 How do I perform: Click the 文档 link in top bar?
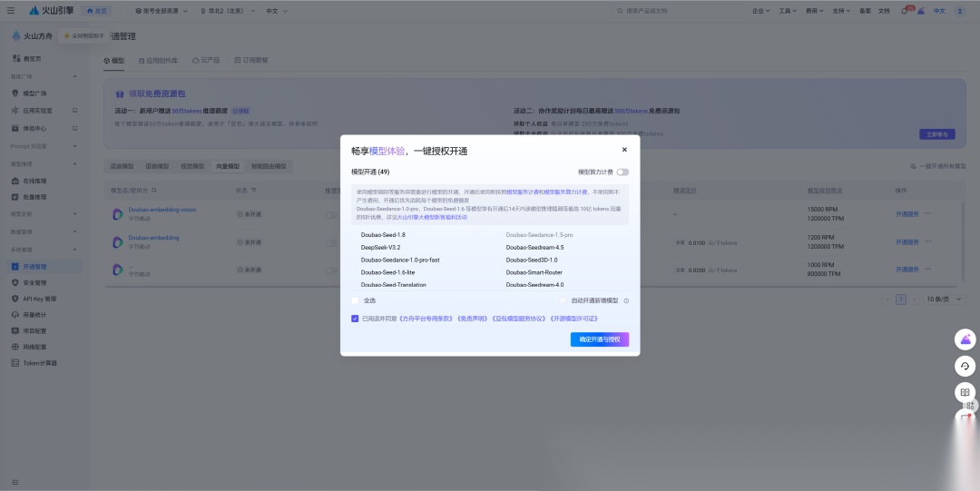point(884,11)
